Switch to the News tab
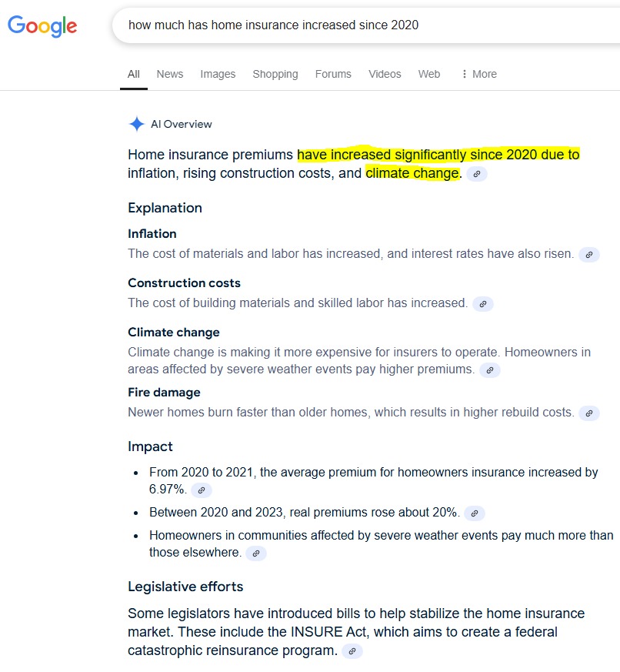Screen dimensions: 620x672 [170, 74]
